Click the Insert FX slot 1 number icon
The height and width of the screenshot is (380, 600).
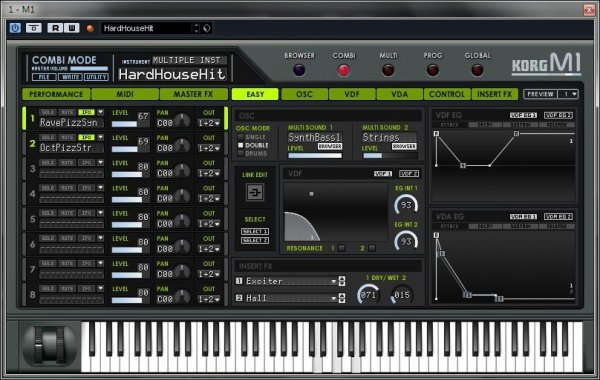point(239,281)
